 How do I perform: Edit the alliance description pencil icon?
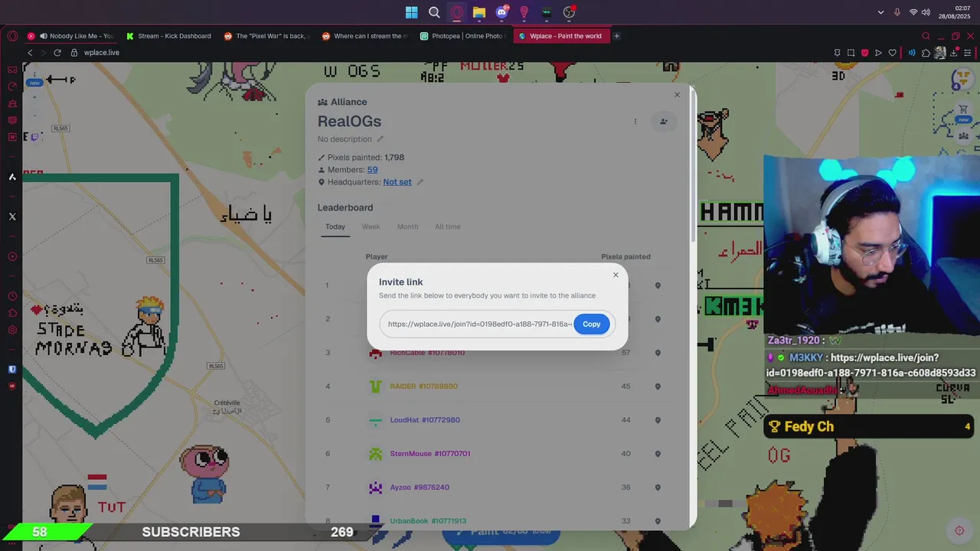point(381,139)
